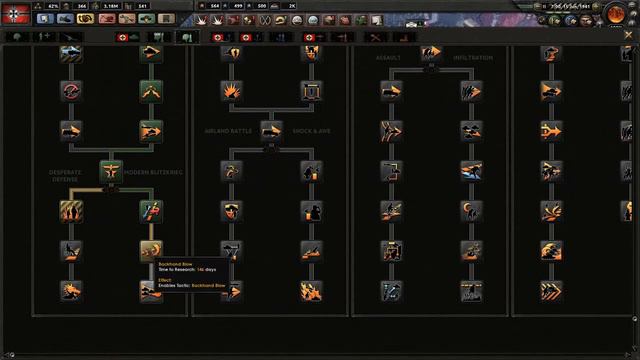Choose the striped Desperate Defense branch doctrine
This screenshot has width=640, height=360.
pyautogui.click(x=71, y=211)
